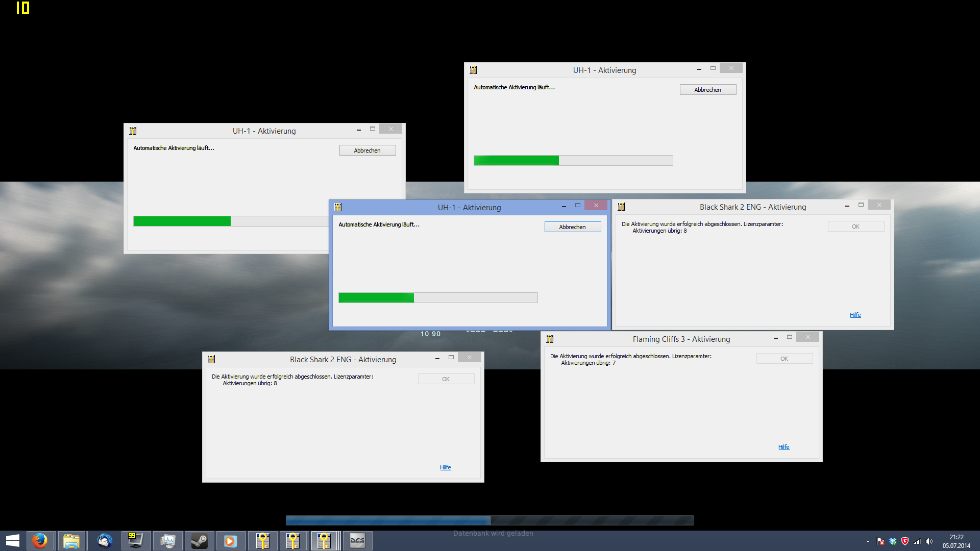This screenshot has width=980, height=551.
Task: Click the 'Flaming Cliffs 3 - Aktivierung' title text
Action: tap(681, 339)
